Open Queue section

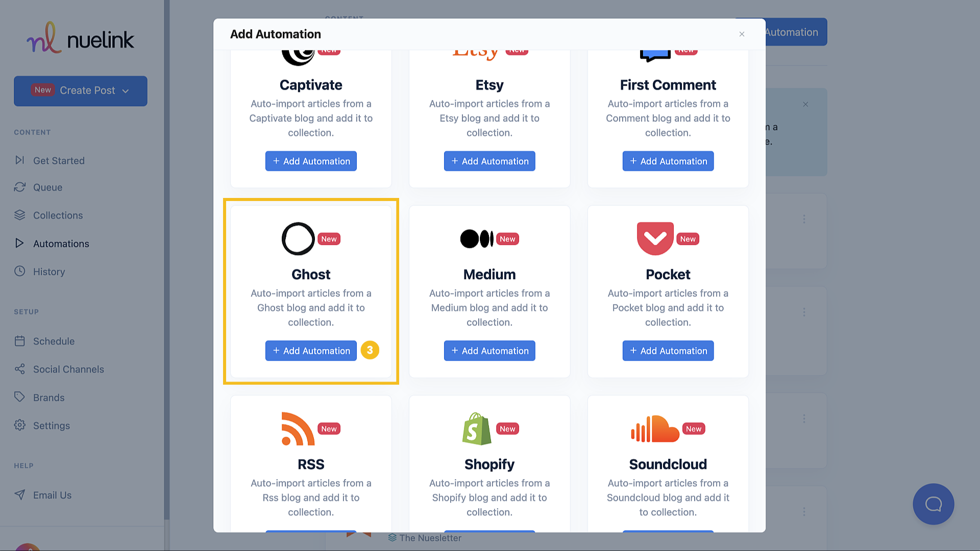pyautogui.click(x=48, y=187)
